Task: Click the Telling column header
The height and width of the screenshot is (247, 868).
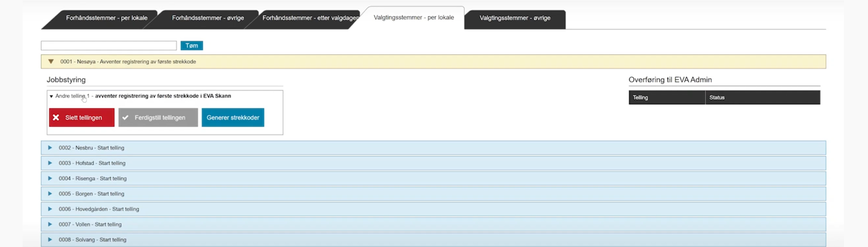Action: pos(666,98)
